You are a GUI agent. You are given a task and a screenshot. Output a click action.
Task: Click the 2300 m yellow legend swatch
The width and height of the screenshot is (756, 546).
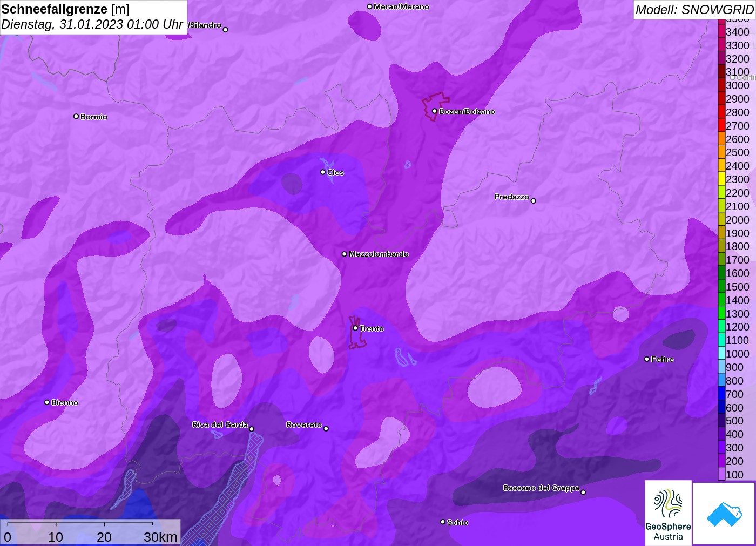point(721,179)
